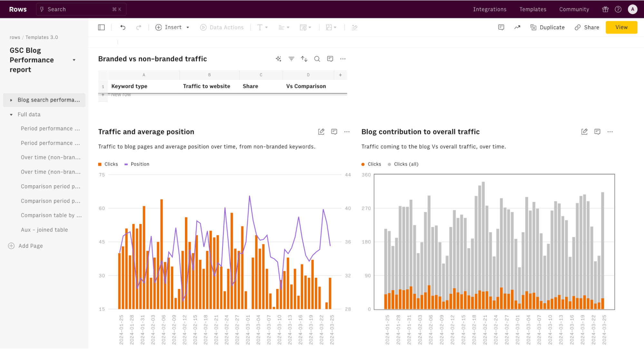The height and width of the screenshot is (349, 644).
Task: Click the edit icon on Blog contribution to overall traffic
Action: click(584, 132)
